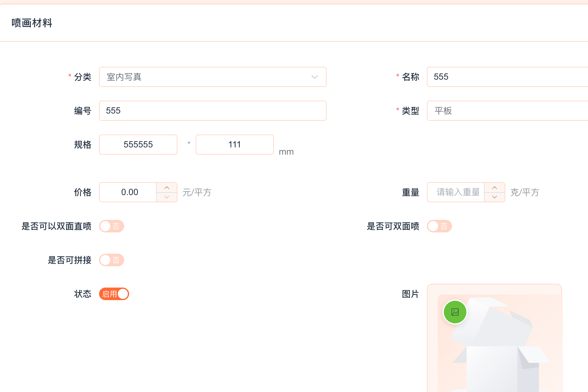Turn on the 是否可拼接 switch

[x=112, y=260]
